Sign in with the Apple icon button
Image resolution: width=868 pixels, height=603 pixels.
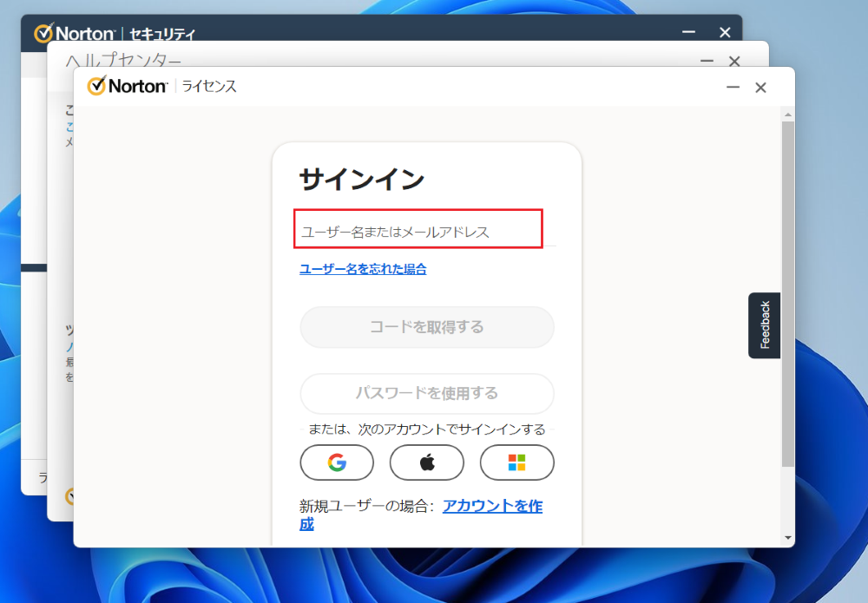click(427, 462)
